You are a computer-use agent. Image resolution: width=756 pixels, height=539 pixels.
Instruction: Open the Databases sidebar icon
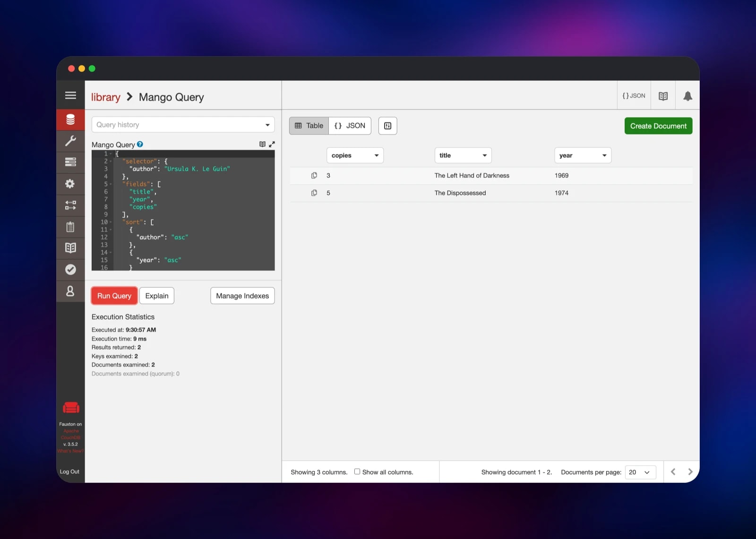pos(70,120)
